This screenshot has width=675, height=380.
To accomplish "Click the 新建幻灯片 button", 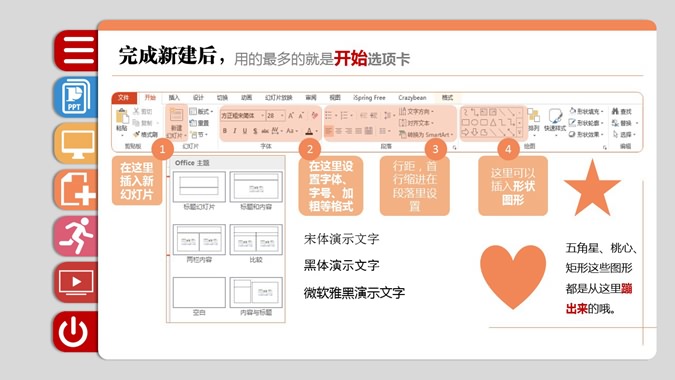I will (x=176, y=123).
